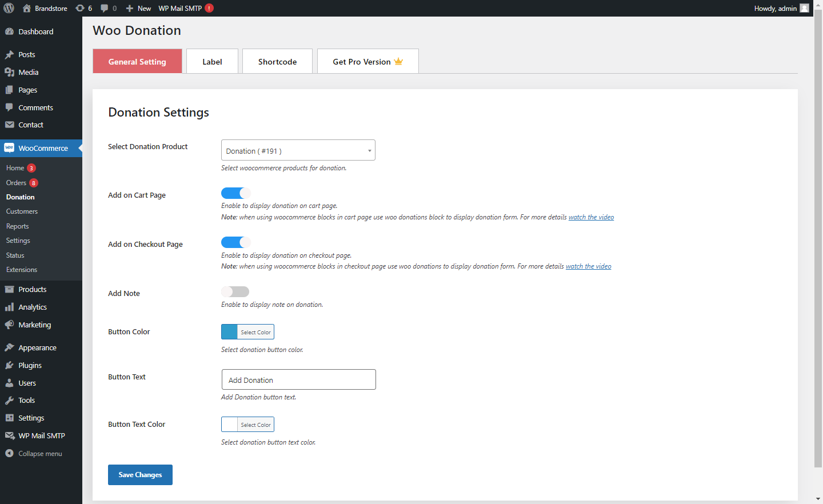
Task: Click the Donation Settings heading
Action: [158, 113]
